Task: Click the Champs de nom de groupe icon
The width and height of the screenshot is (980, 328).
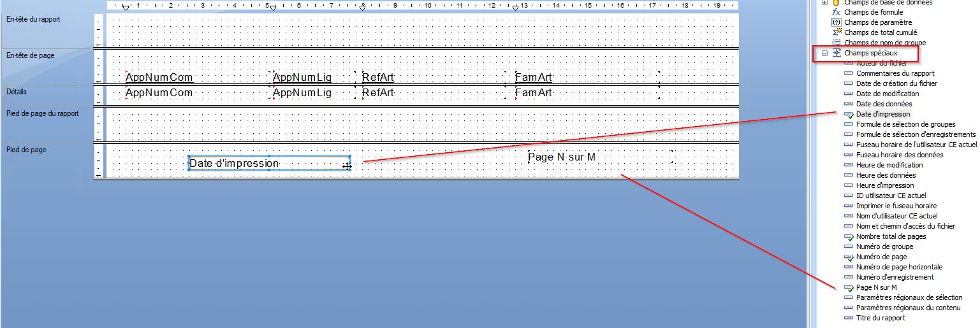Action: 837,43
